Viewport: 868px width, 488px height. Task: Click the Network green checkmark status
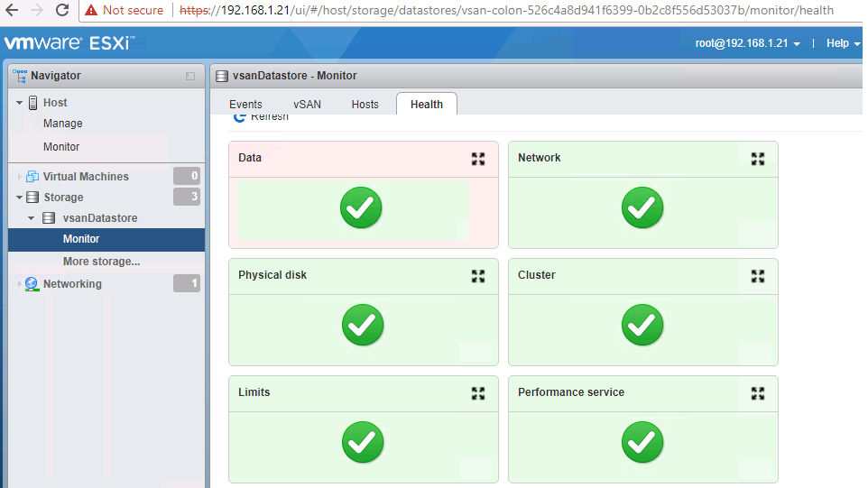(x=642, y=207)
